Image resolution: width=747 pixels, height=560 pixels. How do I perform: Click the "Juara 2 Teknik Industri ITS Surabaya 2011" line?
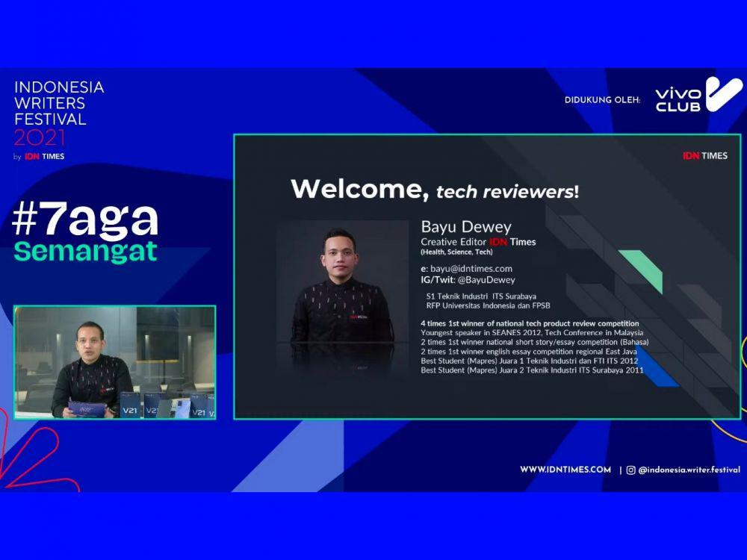[532, 370]
